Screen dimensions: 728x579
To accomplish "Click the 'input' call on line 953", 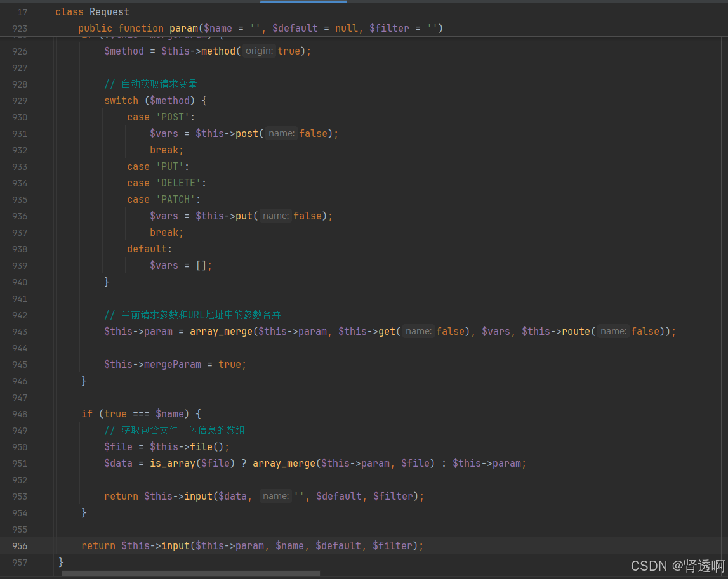I will [198, 496].
